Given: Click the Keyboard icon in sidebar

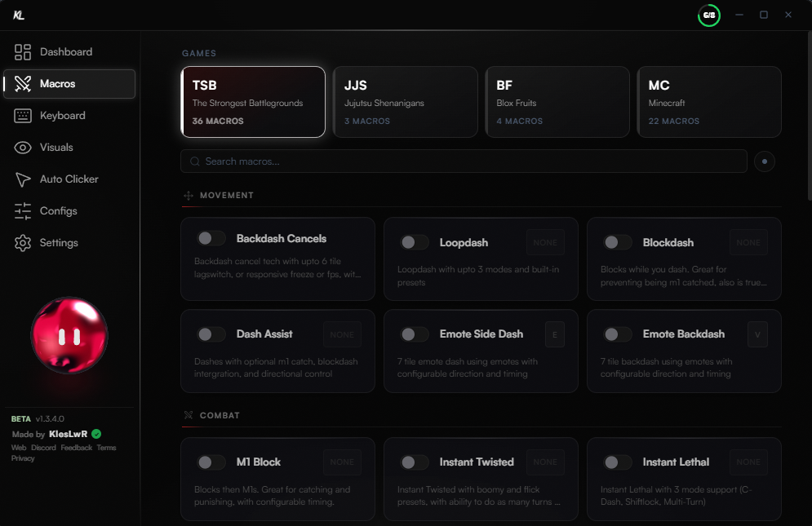Looking at the screenshot, I should [x=23, y=116].
